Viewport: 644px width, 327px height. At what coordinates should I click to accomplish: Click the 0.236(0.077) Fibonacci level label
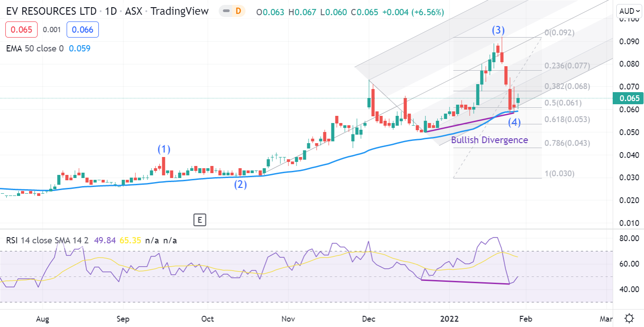click(567, 66)
